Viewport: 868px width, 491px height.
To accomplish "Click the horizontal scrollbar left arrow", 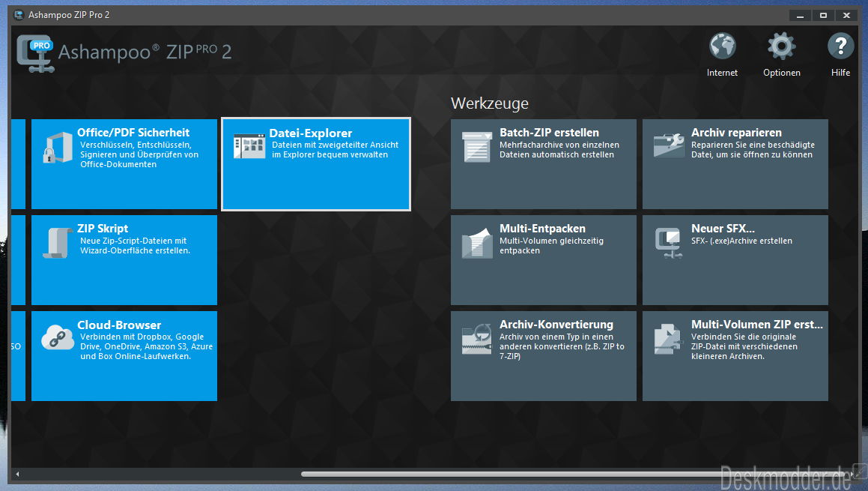I will (17, 474).
